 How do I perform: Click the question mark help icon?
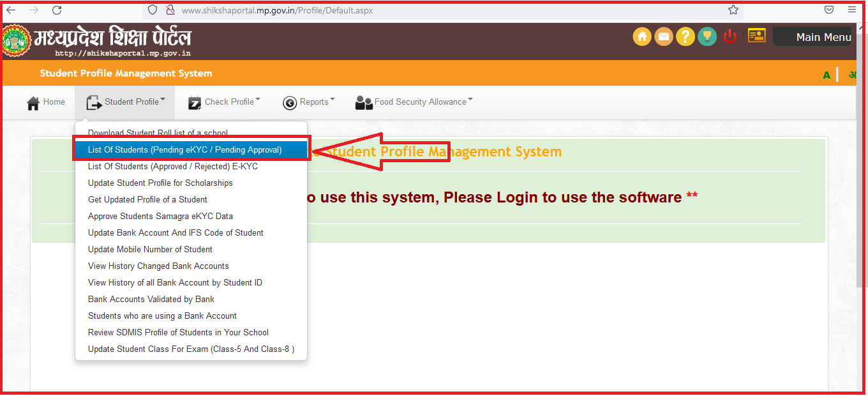tap(685, 36)
